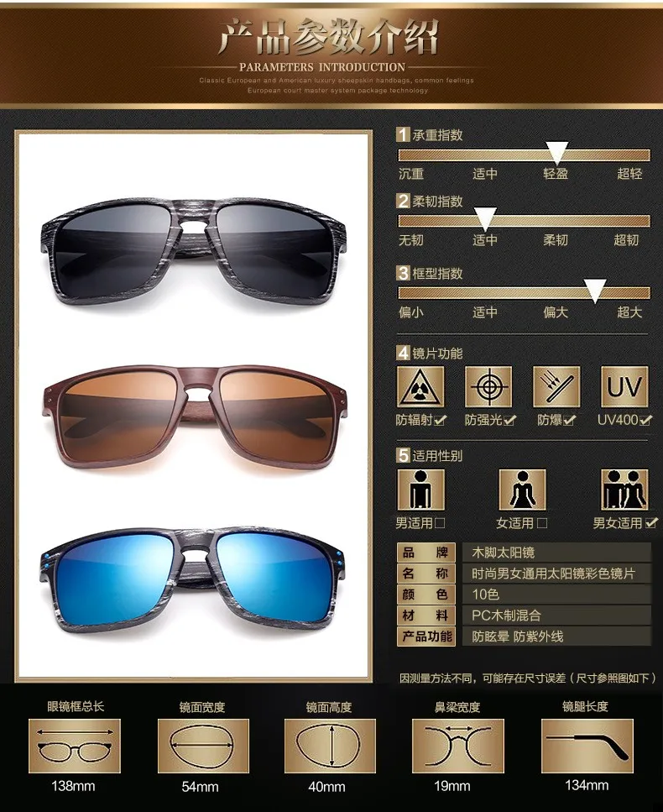Click the number 1 section badge
The height and width of the screenshot is (812, 663).
pos(403,134)
